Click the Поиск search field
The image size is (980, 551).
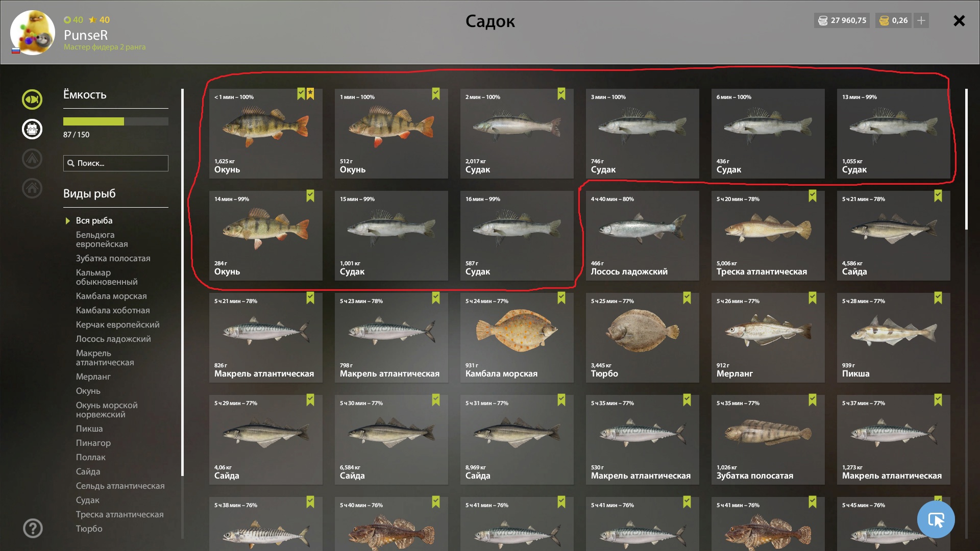116,163
